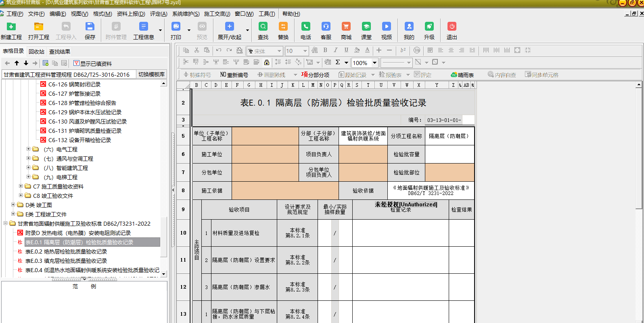The height and width of the screenshot is (323, 644).
Task: Switch to the 回收站 tab
Action: 36,52
